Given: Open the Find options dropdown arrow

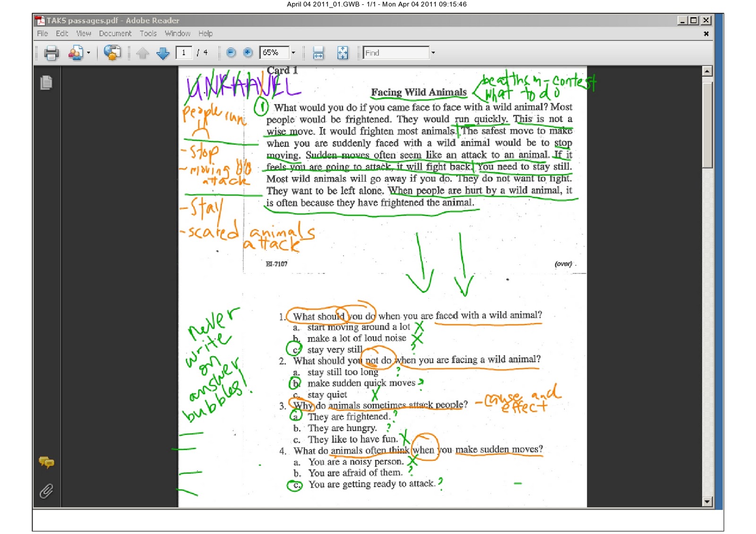Looking at the screenshot, I should coord(433,53).
